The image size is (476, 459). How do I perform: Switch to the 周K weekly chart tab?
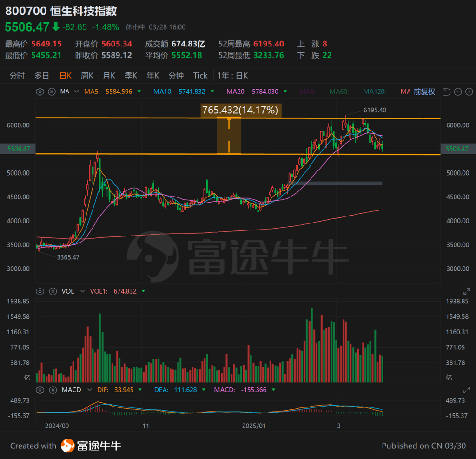click(87, 76)
